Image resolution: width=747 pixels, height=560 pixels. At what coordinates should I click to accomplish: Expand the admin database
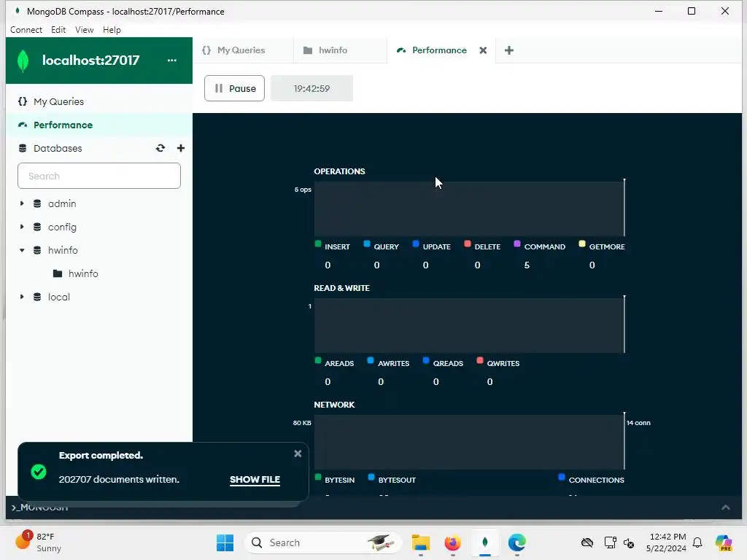[22, 203]
